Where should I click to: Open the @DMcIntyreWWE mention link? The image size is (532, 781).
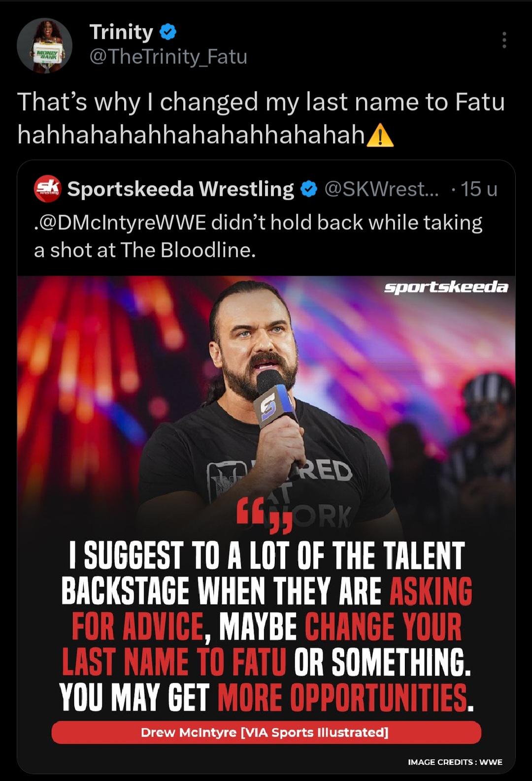pos(122,223)
